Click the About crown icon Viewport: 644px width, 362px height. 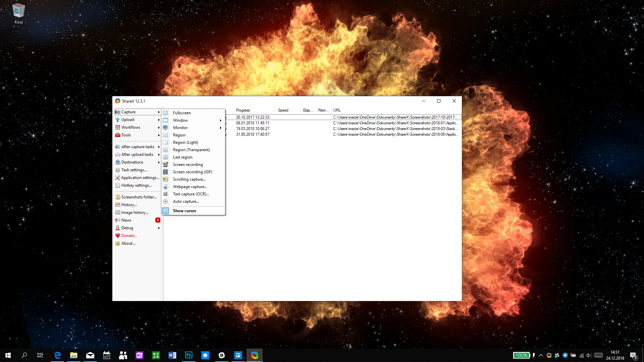(x=118, y=243)
